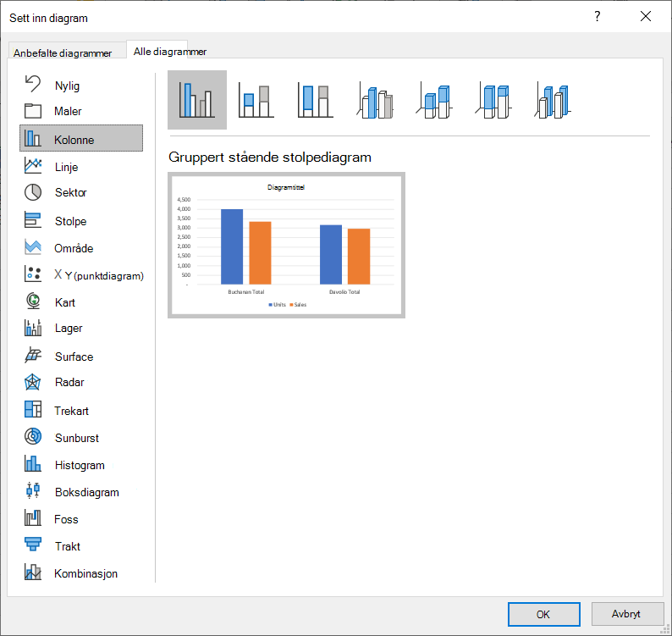
Task: Choose the stacked column chart subtype icon
Action: tap(256, 100)
